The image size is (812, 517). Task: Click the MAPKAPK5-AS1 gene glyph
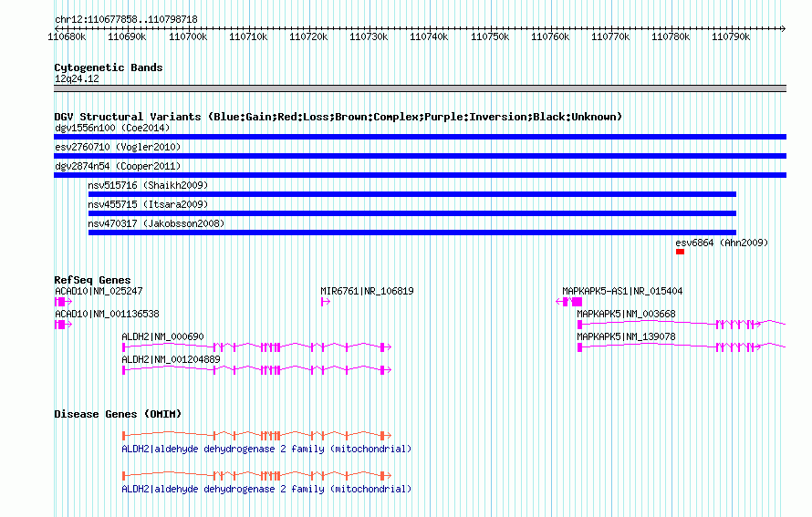[568, 302]
